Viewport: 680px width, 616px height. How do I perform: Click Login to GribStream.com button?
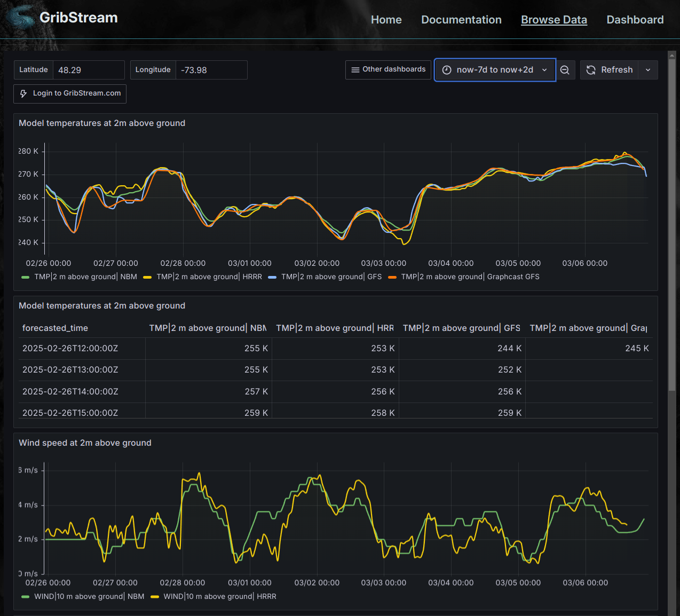pyautogui.click(x=70, y=93)
